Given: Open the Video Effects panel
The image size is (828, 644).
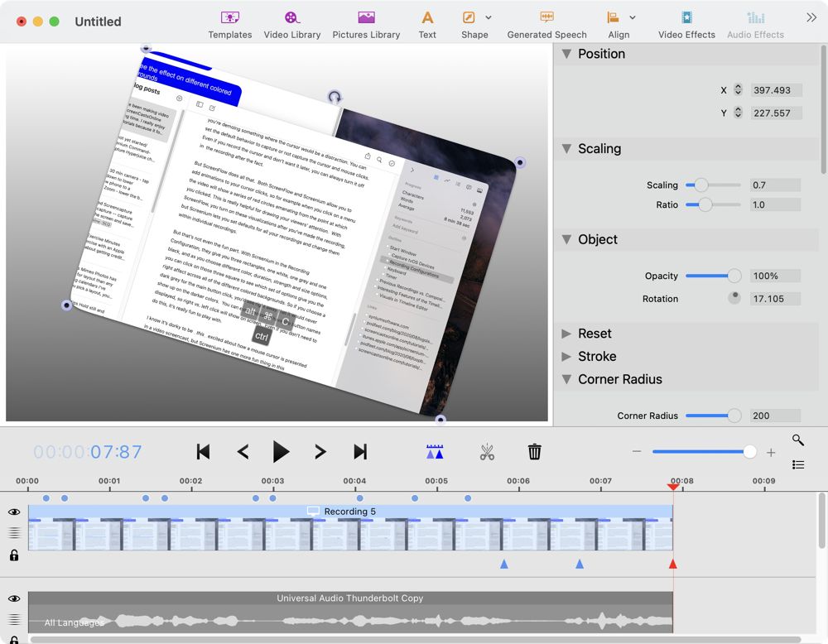Looking at the screenshot, I should (x=686, y=24).
